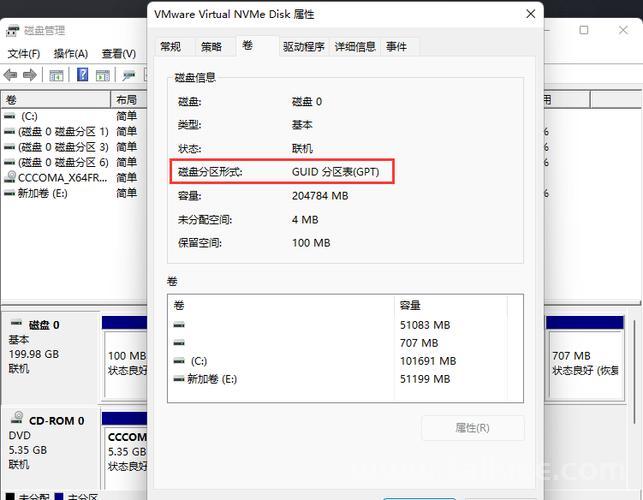Click the 204784 MB capacity value
643x500 pixels.
320,196
